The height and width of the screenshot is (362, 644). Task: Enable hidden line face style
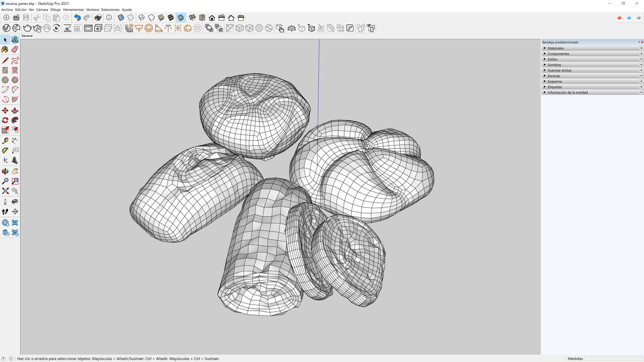151,18
